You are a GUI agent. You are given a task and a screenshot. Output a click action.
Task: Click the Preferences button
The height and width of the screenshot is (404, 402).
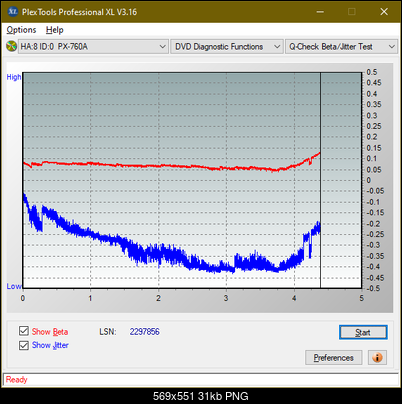point(334,358)
